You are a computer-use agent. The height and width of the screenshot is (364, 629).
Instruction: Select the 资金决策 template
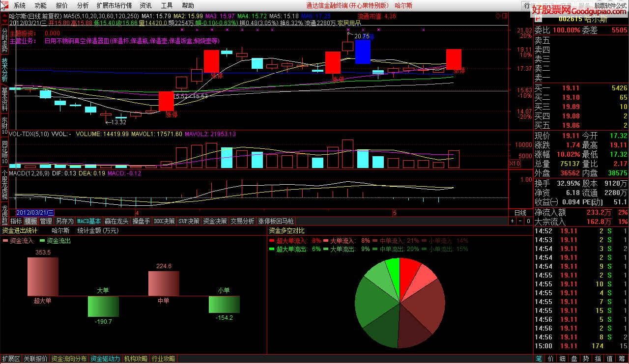[x=215, y=222]
